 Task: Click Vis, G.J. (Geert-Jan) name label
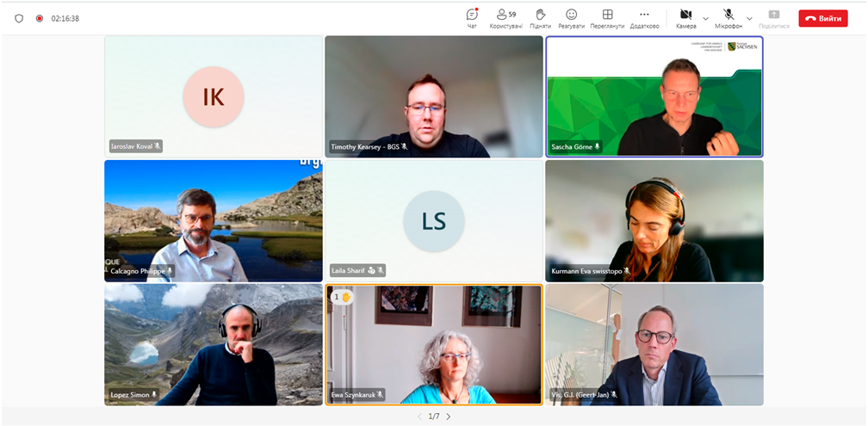580,395
